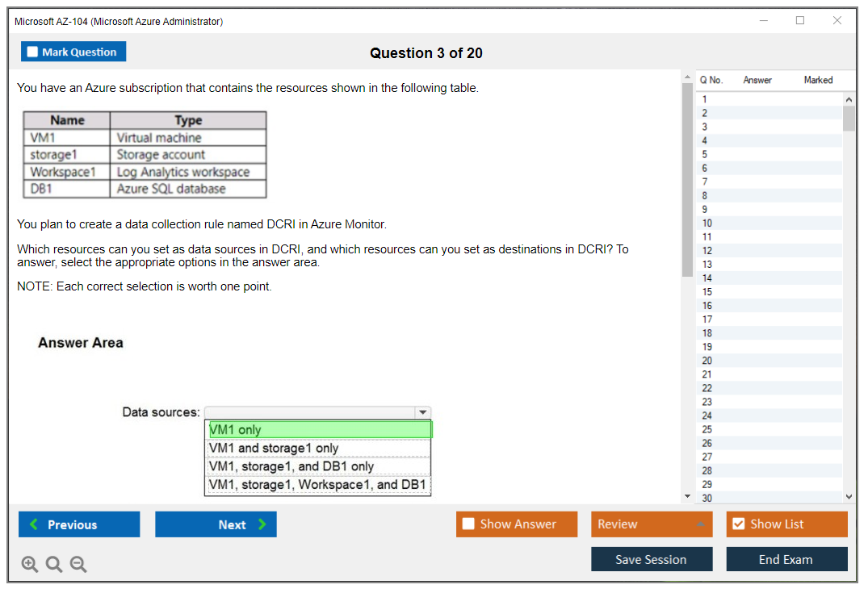Enable the Show Answer checkbox

pos(468,524)
